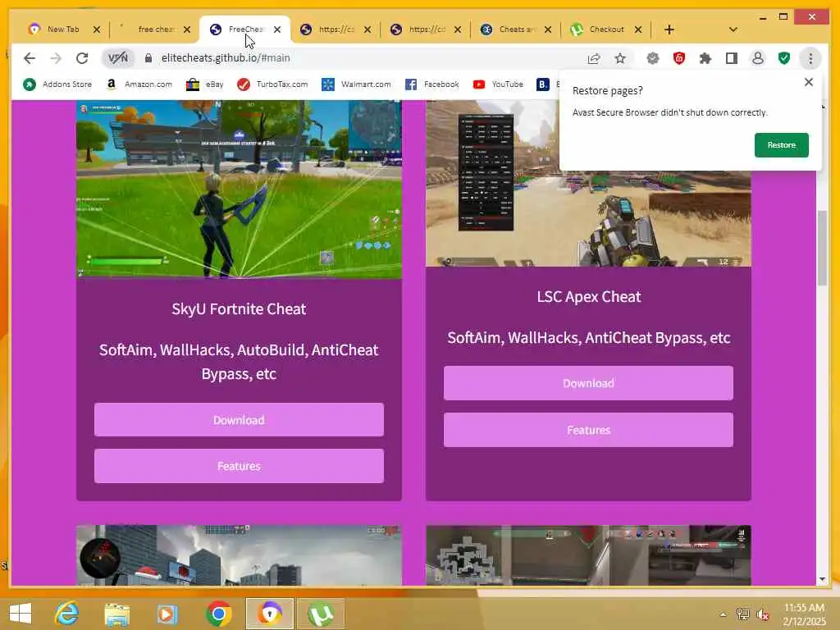Open the user profile icon
Screen dimensions: 840x630
(757, 58)
